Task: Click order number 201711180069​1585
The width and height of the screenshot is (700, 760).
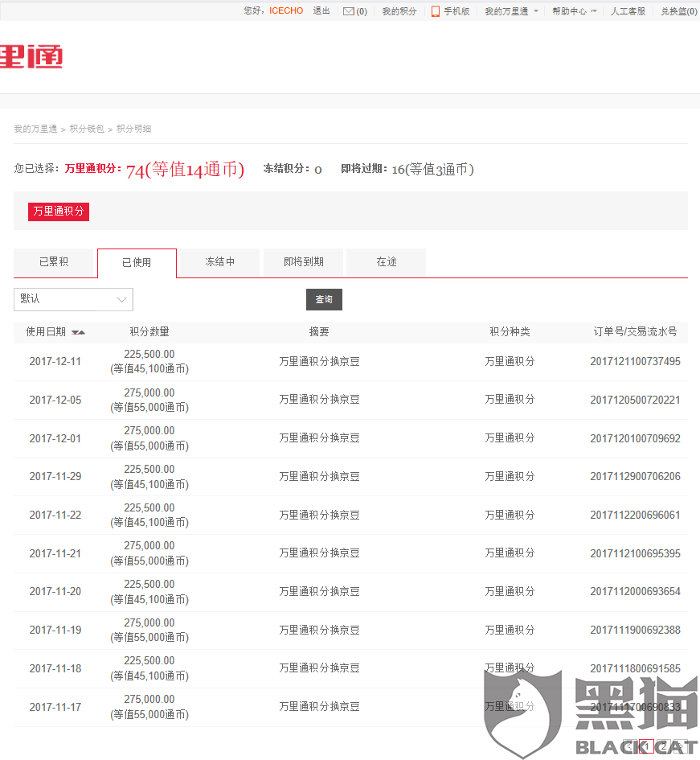Action: click(x=635, y=669)
